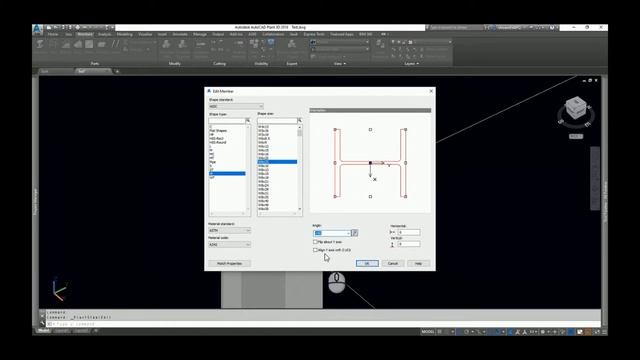The width and height of the screenshot is (640, 360).
Task: Click the shape size list scroll up arrow
Action: [300, 127]
